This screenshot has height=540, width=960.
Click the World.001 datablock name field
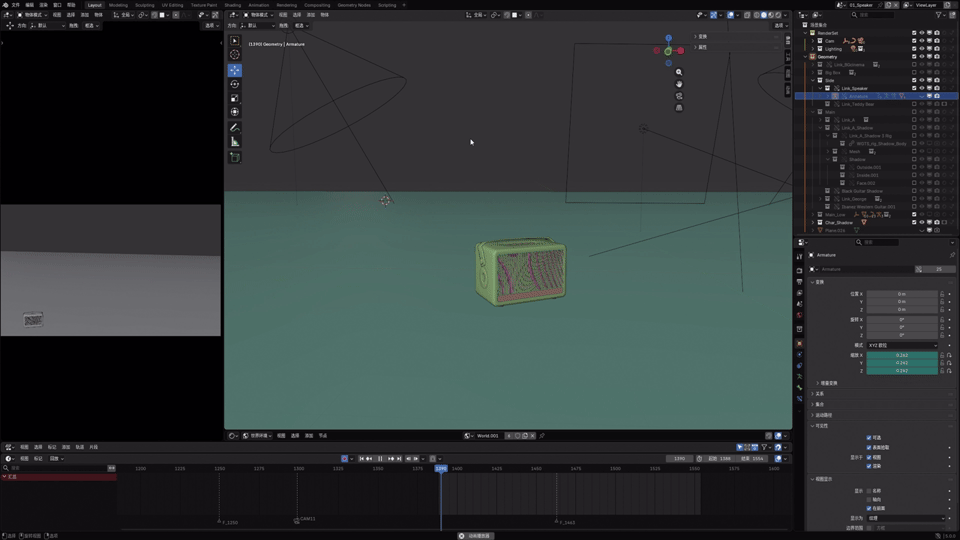click(x=488, y=436)
